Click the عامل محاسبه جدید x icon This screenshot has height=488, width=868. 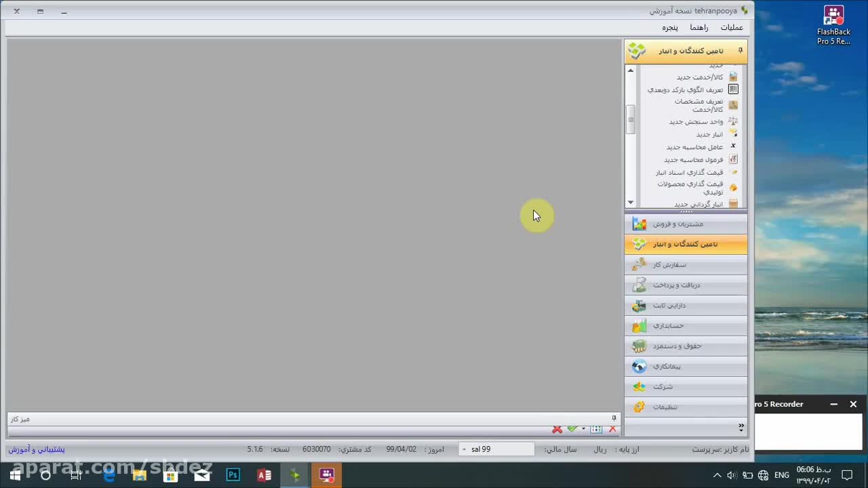[x=733, y=146]
